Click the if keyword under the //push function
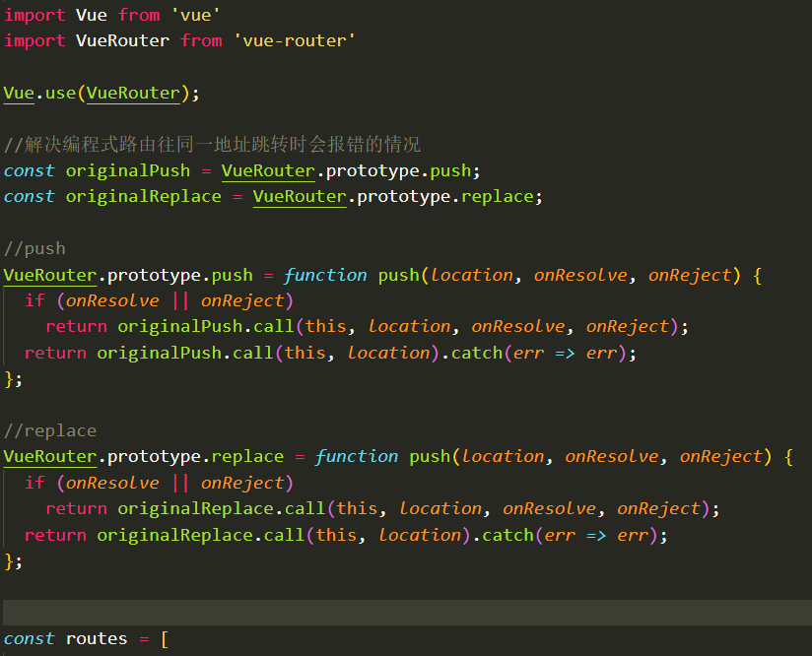Image resolution: width=812 pixels, height=656 pixels. (34, 300)
